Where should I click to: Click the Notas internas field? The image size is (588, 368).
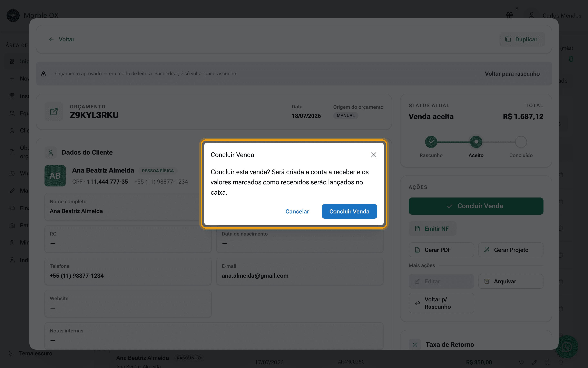pos(214,336)
